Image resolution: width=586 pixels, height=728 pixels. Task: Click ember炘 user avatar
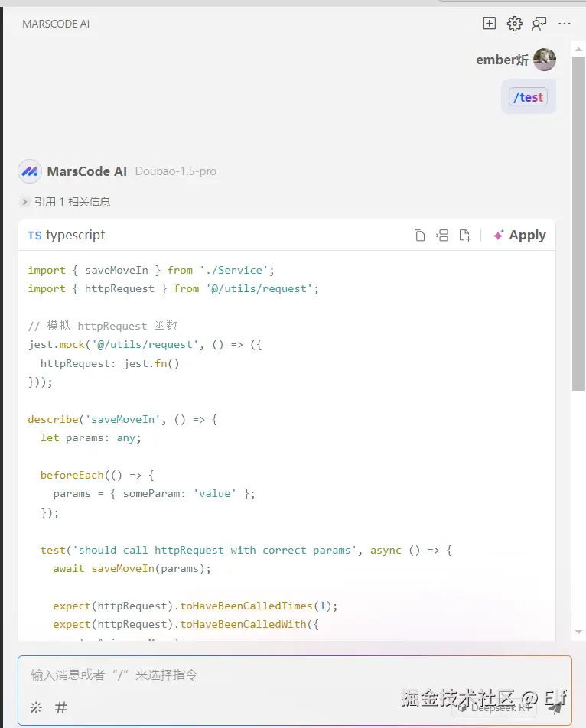(545, 60)
